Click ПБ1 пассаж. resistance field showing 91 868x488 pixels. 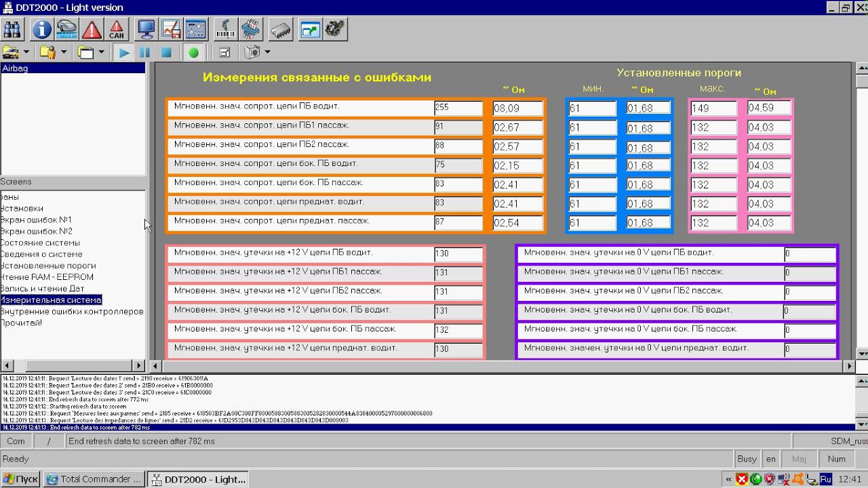(458, 127)
